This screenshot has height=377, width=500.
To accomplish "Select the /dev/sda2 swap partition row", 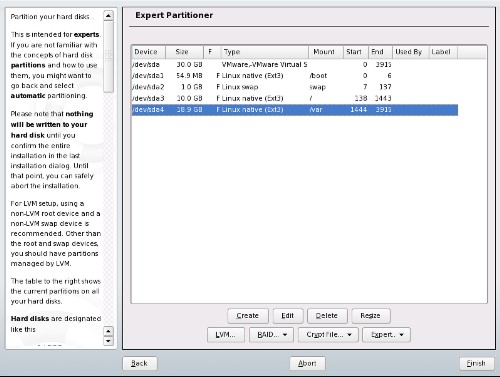I will point(295,87).
